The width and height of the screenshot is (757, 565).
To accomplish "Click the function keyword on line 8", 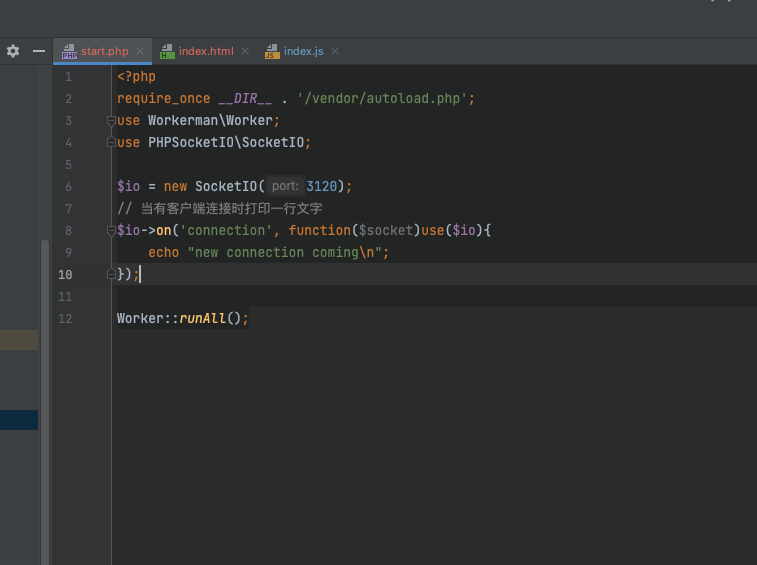I will 320,230.
